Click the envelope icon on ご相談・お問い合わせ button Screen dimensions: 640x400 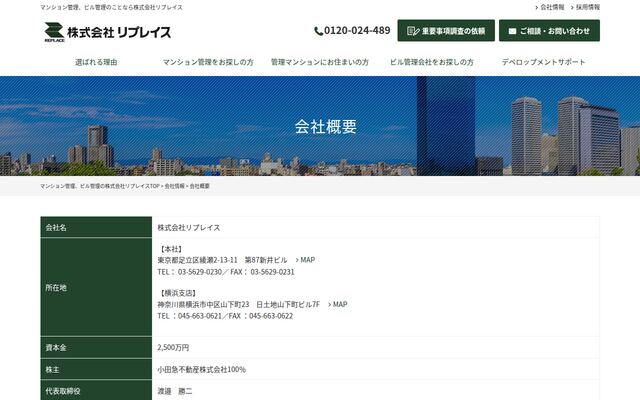pos(512,31)
